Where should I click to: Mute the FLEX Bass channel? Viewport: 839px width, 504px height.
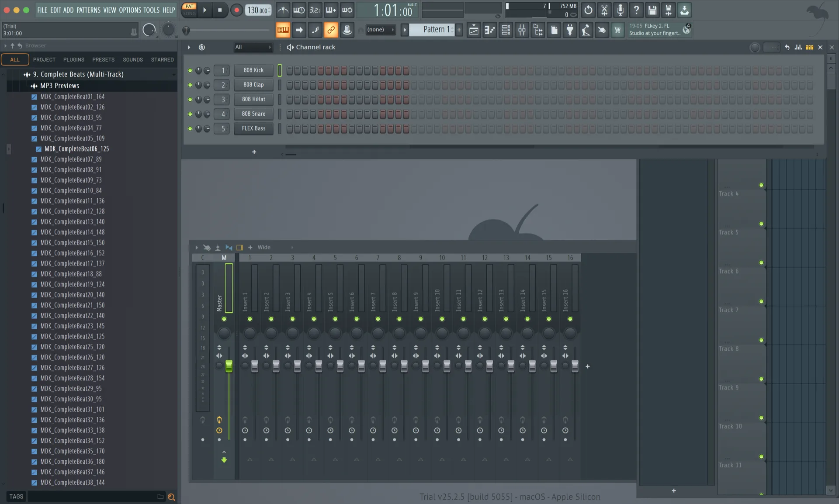click(x=190, y=128)
